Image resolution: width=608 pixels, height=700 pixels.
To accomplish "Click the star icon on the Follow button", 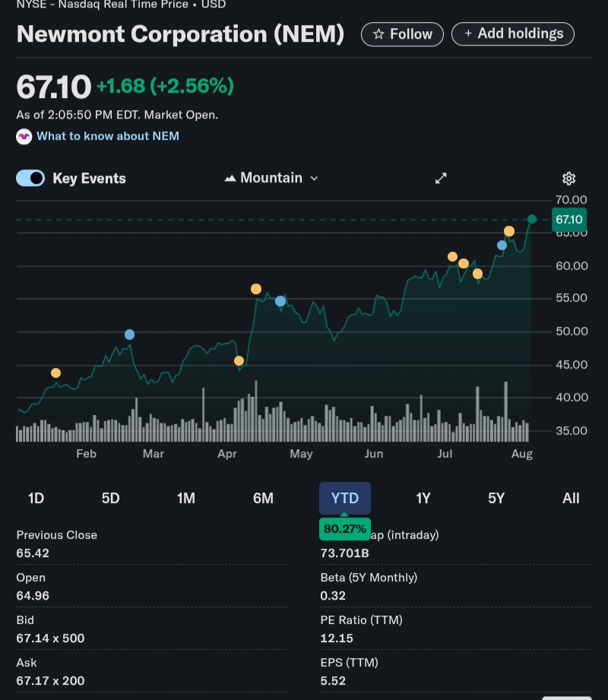I will pyautogui.click(x=378, y=34).
